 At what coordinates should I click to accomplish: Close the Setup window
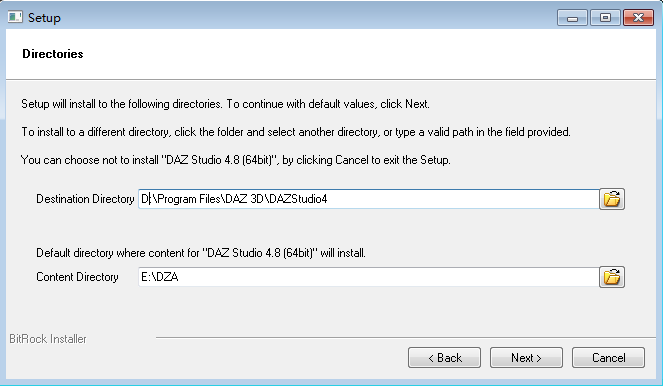[x=638, y=18]
